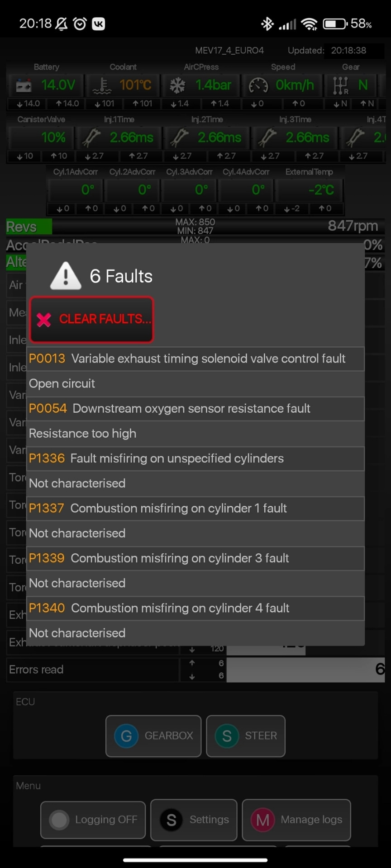The width and height of the screenshot is (391, 868).
Task: Tap the battery voltage icon
Action: (24, 85)
